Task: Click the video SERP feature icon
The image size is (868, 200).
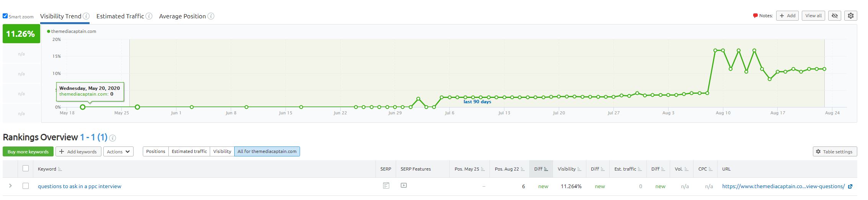Action: [x=404, y=185]
